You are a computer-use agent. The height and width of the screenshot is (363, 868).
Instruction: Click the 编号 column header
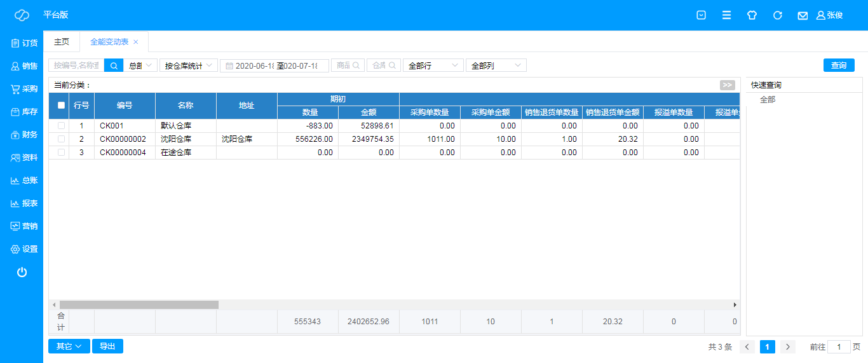pyautogui.click(x=125, y=106)
